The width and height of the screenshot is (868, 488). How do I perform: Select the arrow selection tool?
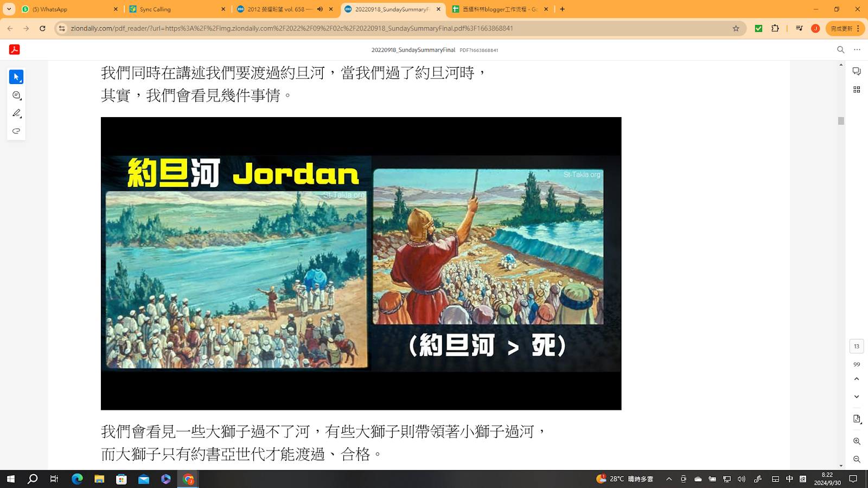tap(16, 77)
